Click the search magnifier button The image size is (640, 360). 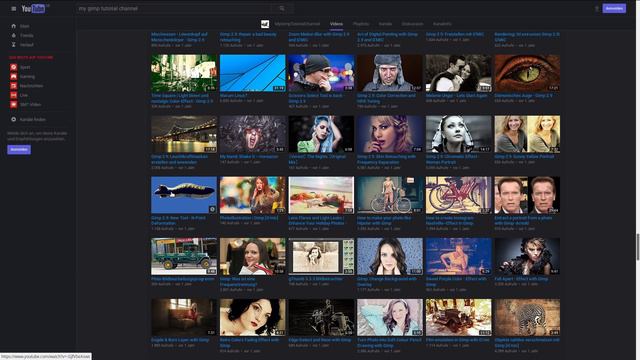pyautogui.click(x=282, y=9)
